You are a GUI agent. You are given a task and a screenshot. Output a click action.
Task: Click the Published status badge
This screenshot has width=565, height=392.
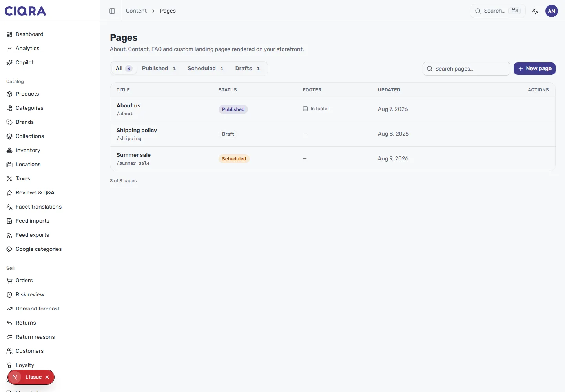coord(233,109)
